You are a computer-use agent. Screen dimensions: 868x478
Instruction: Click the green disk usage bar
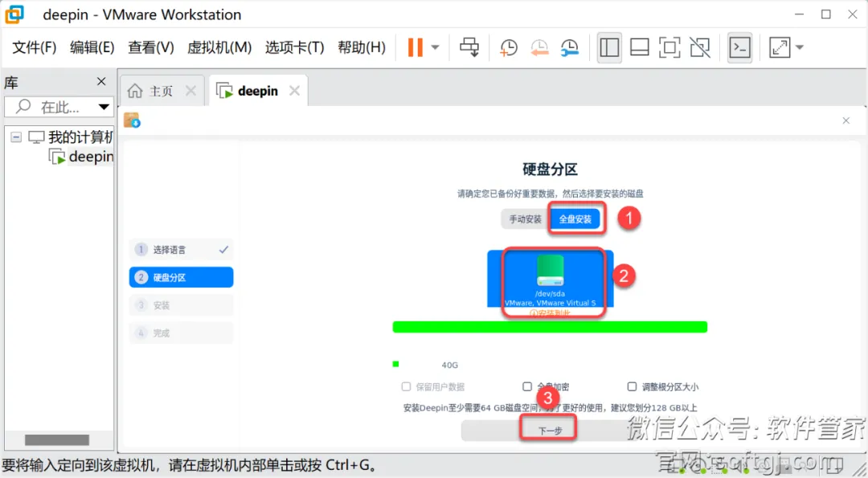[550, 327]
